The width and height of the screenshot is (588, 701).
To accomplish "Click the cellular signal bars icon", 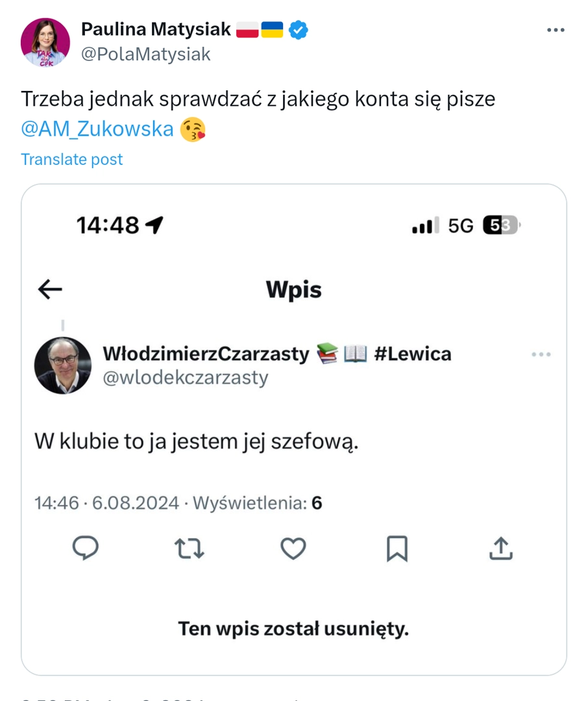I will click(426, 226).
